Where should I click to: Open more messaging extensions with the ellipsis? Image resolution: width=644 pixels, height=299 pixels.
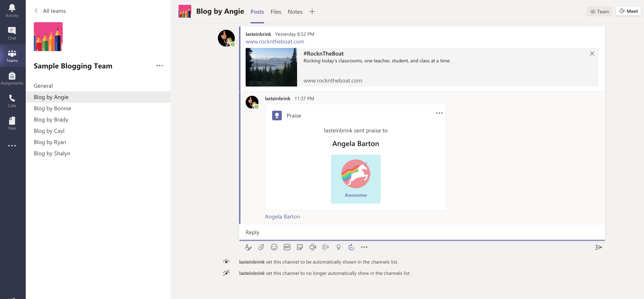364,247
